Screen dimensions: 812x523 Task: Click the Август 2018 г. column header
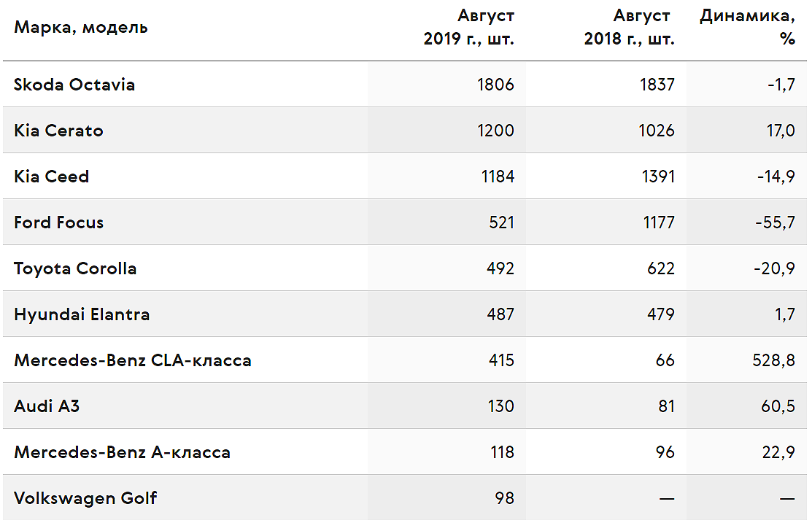629,27
